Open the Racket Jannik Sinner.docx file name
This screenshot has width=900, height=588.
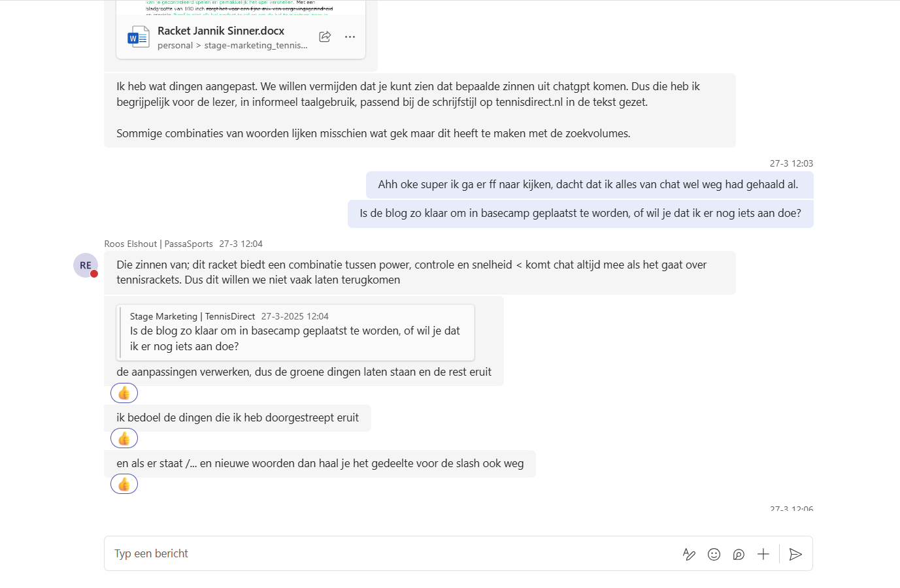[221, 31]
